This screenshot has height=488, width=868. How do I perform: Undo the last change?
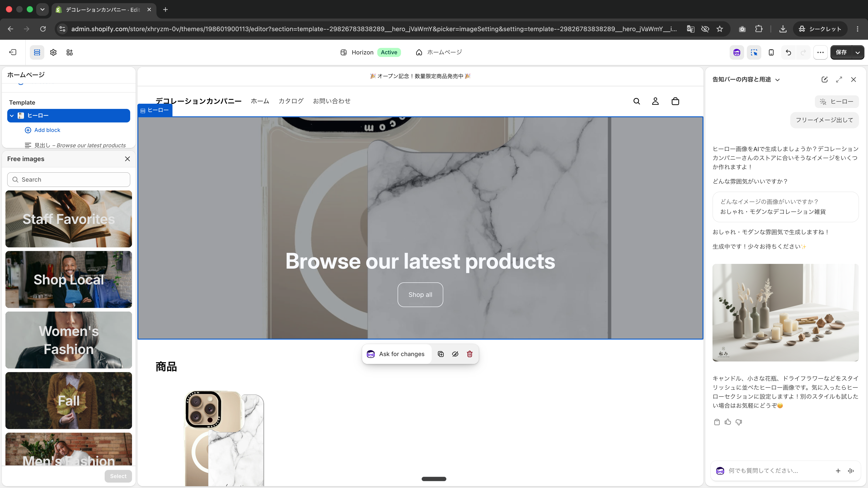coord(788,52)
